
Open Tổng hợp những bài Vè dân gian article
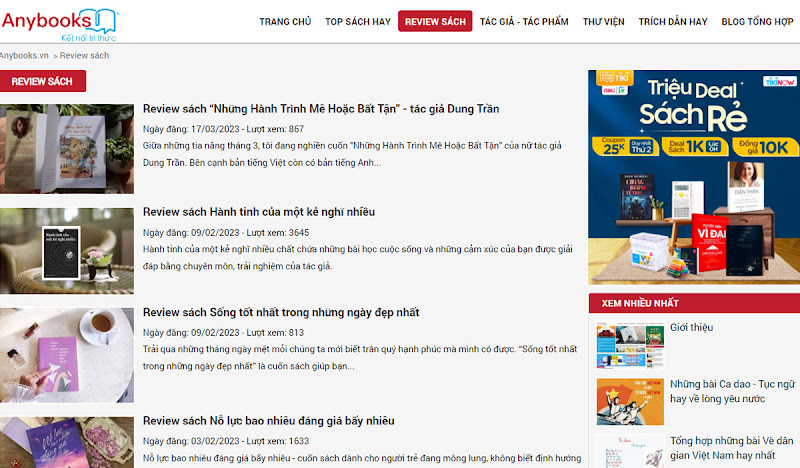732,448
